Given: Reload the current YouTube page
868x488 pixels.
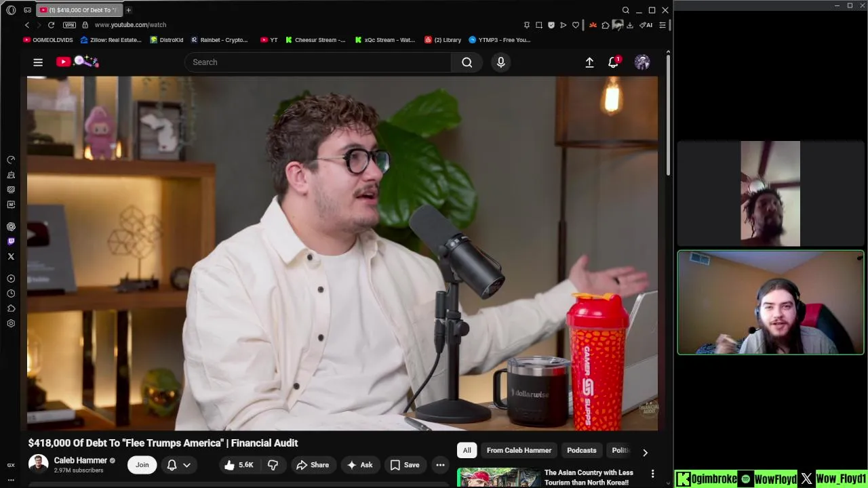Looking at the screenshot, I should pos(51,25).
